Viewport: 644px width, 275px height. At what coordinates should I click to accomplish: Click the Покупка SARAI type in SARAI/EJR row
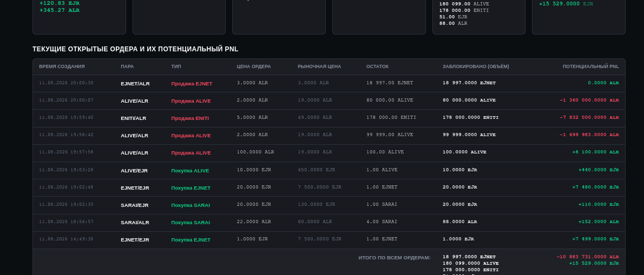click(190, 205)
